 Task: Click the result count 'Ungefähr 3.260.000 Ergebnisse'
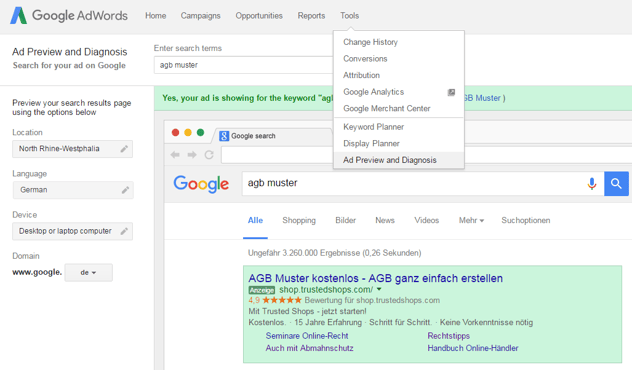(335, 253)
